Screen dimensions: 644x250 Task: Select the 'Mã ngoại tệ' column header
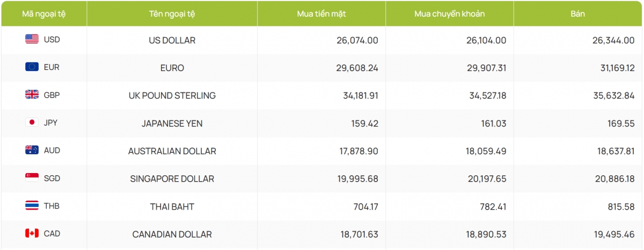coord(43,13)
